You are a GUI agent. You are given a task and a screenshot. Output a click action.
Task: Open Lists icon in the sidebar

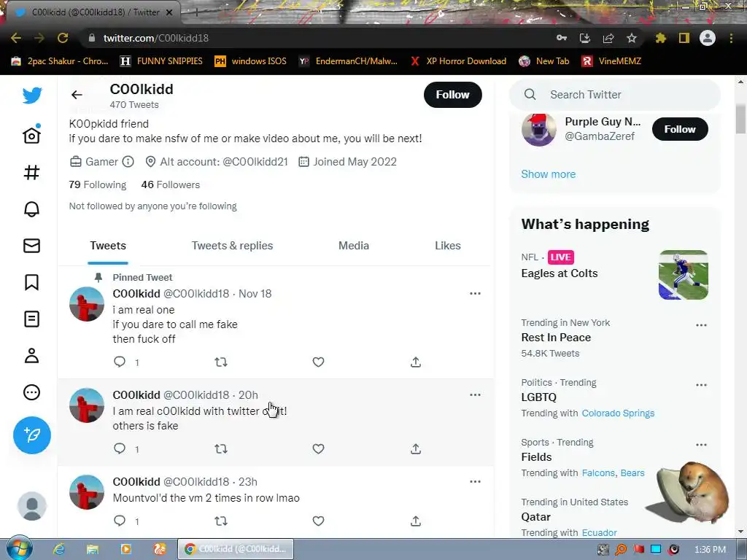[x=32, y=319]
